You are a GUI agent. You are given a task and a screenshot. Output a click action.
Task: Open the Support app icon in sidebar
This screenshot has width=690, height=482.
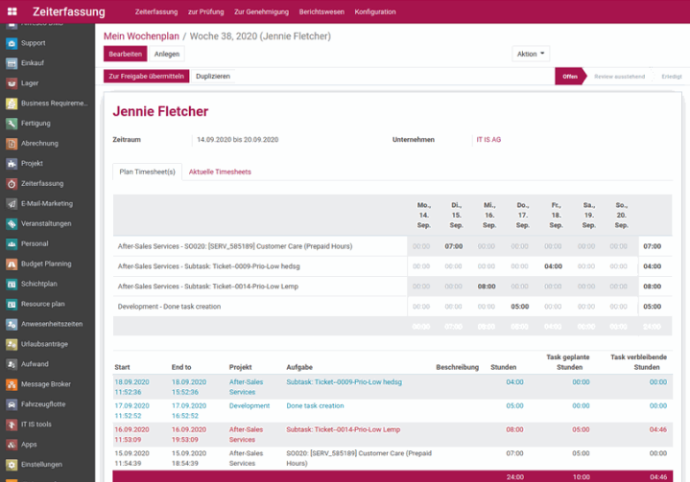tap(10, 43)
